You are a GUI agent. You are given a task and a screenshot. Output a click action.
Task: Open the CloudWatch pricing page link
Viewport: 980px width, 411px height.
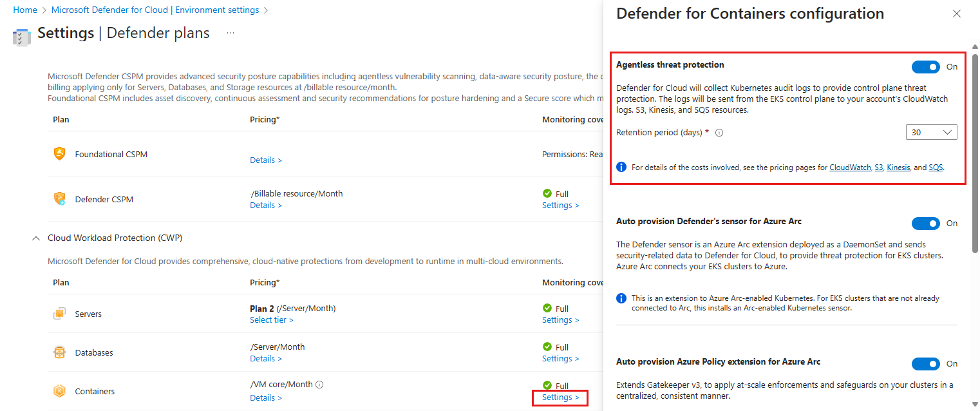(x=849, y=167)
